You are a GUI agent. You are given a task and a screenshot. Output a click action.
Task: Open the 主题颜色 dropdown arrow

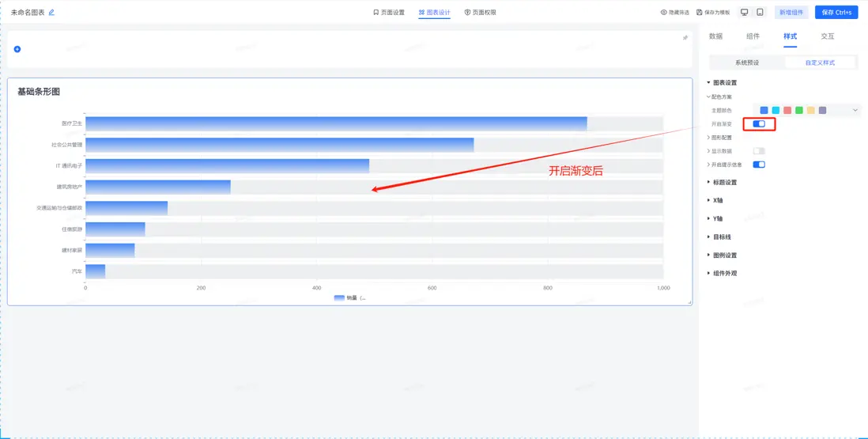coord(855,110)
